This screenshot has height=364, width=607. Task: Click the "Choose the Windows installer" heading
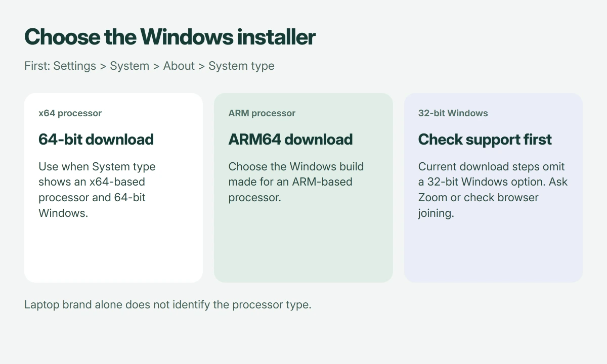170,37
